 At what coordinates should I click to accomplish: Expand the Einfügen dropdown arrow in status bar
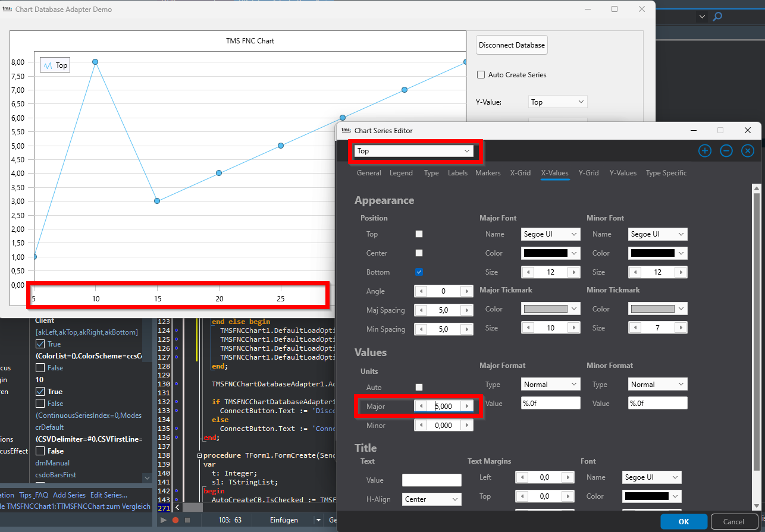click(x=318, y=520)
